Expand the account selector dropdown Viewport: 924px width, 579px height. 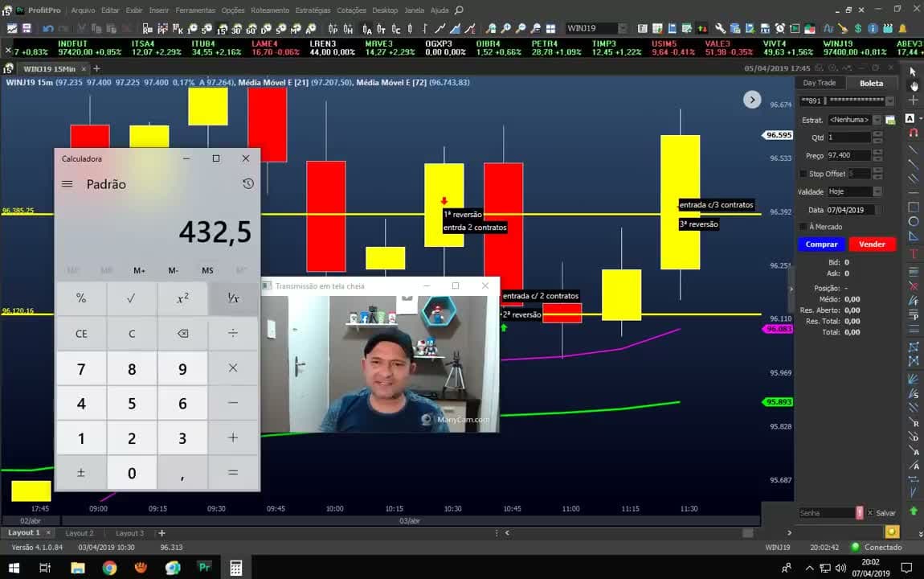pyautogui.click(x=889, y=101)
